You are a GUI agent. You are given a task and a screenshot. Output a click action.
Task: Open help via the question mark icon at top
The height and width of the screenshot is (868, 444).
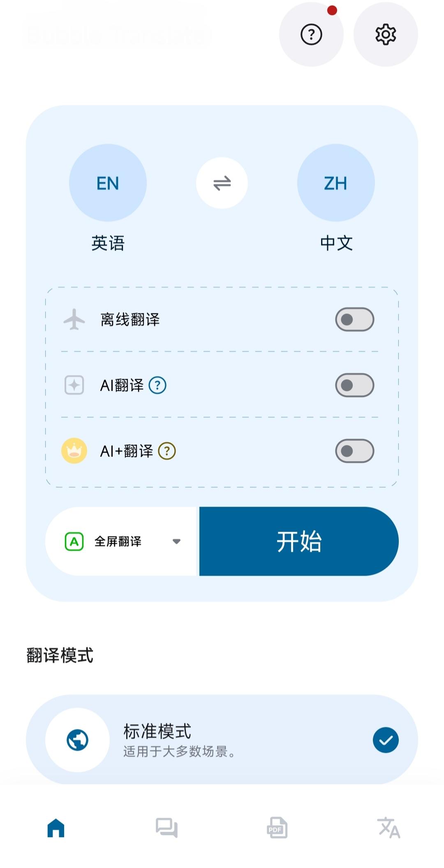(x=311, y=34)
